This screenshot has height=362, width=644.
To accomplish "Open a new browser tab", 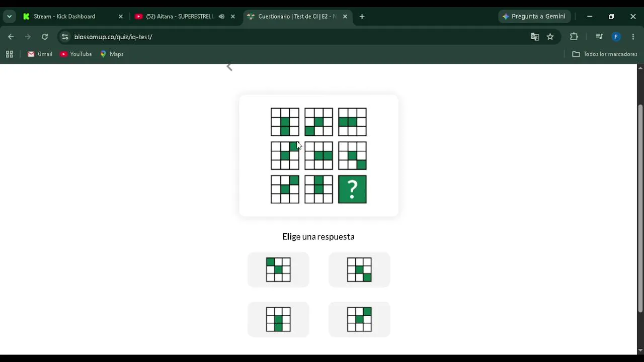I will click(x=362, y=17).
